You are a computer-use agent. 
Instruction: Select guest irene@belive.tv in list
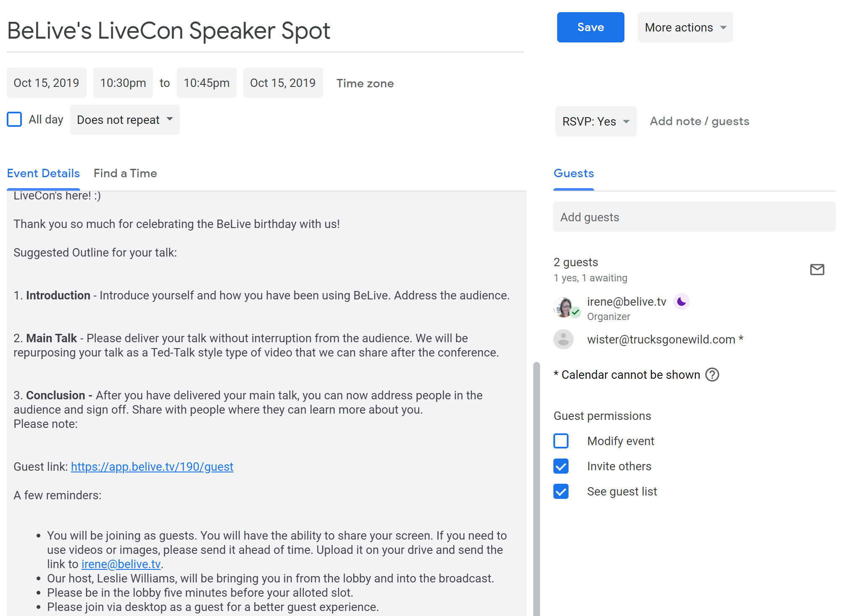[x=627, y=301]
